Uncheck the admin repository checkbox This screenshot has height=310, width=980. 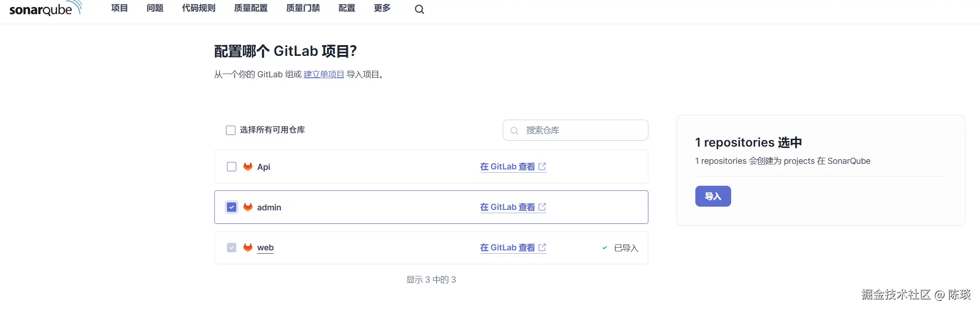(232, 207)
